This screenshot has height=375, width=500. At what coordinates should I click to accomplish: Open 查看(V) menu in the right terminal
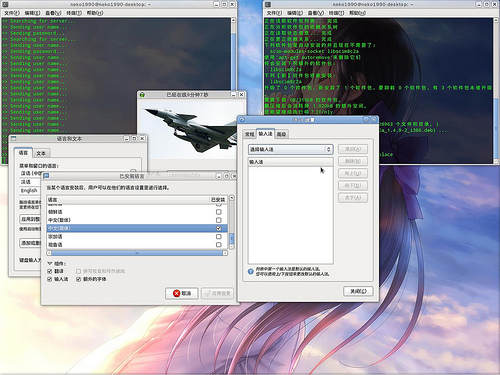coord(316,13)
